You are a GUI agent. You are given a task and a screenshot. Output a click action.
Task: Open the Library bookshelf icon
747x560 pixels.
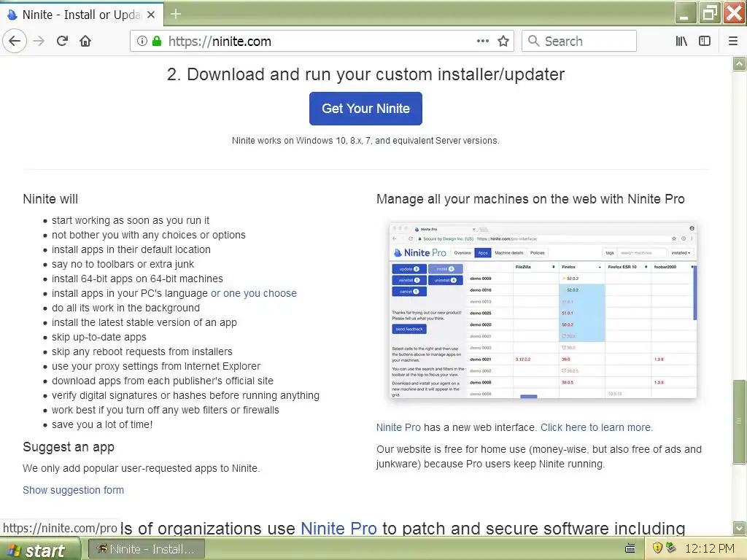pyautogui.click(x=681, y=41)
